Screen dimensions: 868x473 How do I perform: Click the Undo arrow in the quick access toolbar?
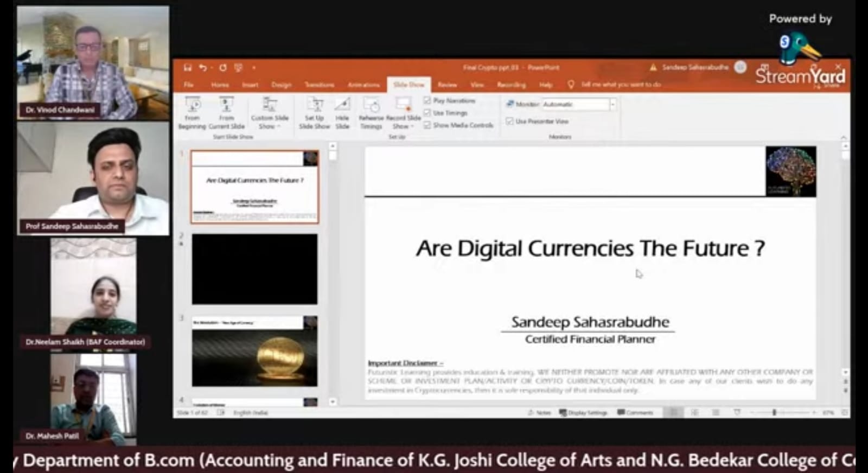pyautogui.click(x=202, y=68)
